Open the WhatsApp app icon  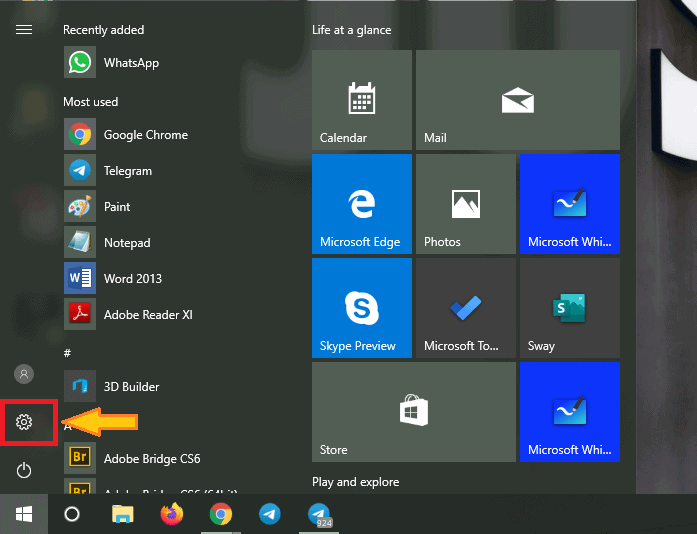click(80, 62)
